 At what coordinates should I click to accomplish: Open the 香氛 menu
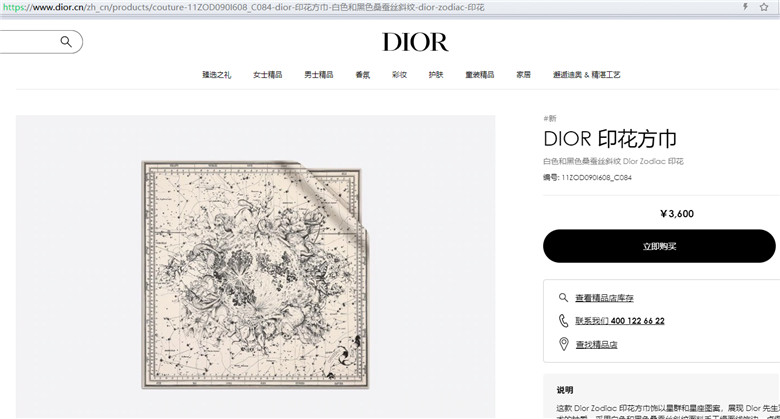[x=363, y=75]
